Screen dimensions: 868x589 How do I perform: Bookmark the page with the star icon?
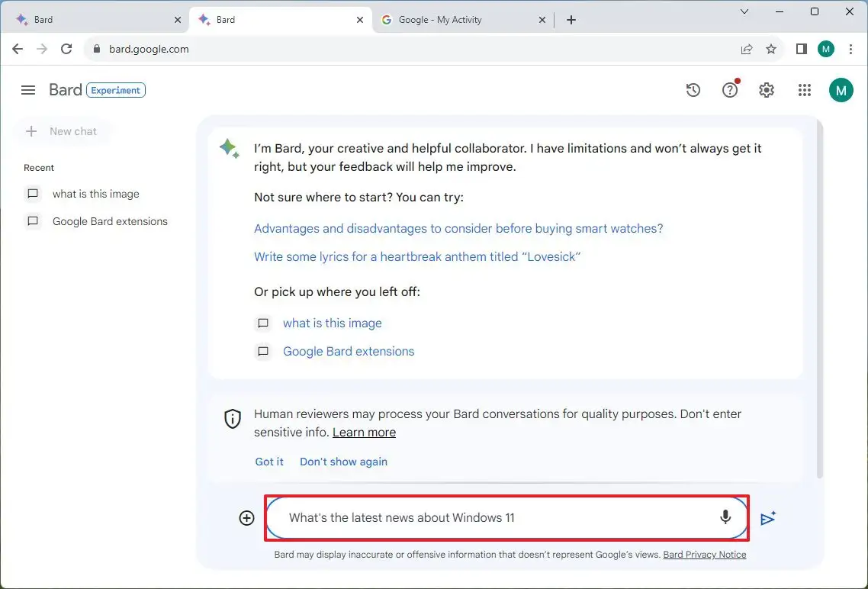(771, 48)
